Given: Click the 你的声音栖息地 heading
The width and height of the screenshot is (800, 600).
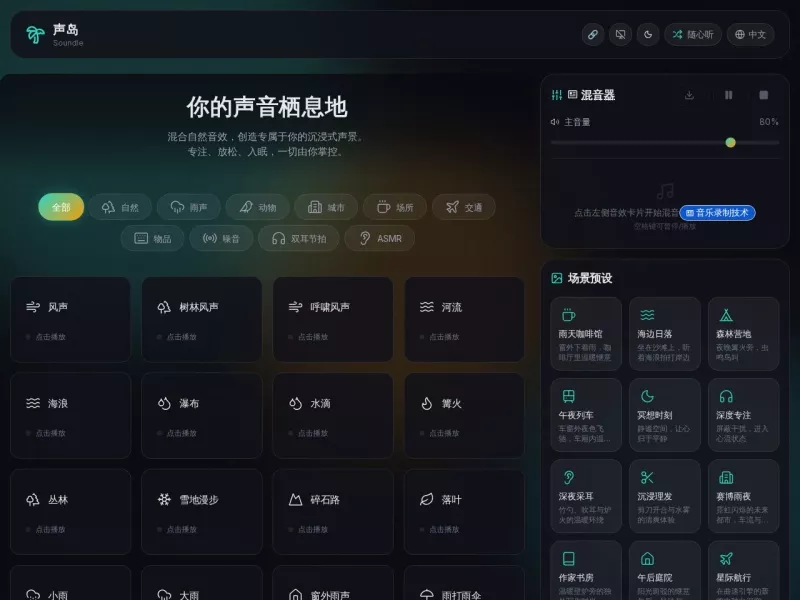Looking at the screenshot, I should [267, 107].
